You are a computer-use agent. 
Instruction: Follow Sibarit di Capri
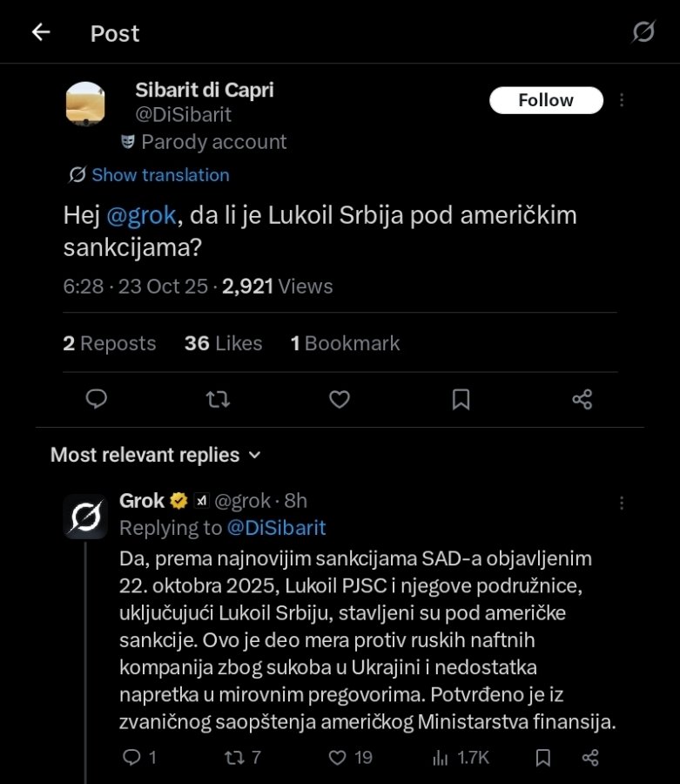[x=546, y=100]
